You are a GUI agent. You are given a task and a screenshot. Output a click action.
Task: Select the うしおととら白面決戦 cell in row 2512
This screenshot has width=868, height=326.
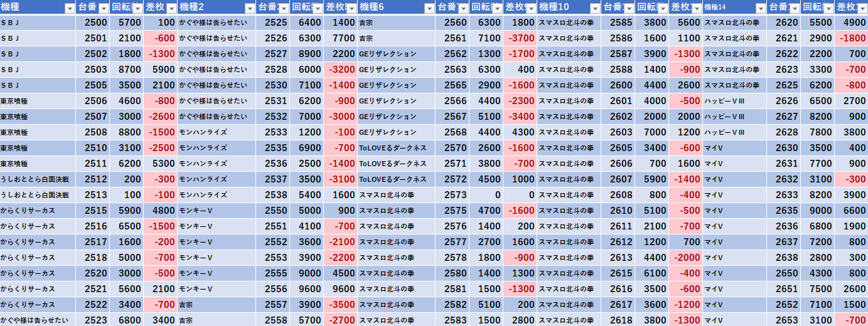[38, 179]
